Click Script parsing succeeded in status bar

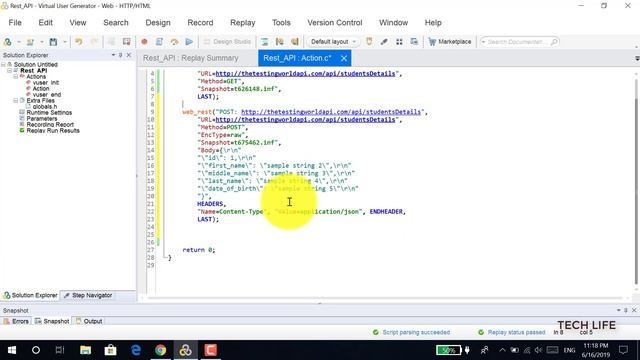tap(411, 332)
